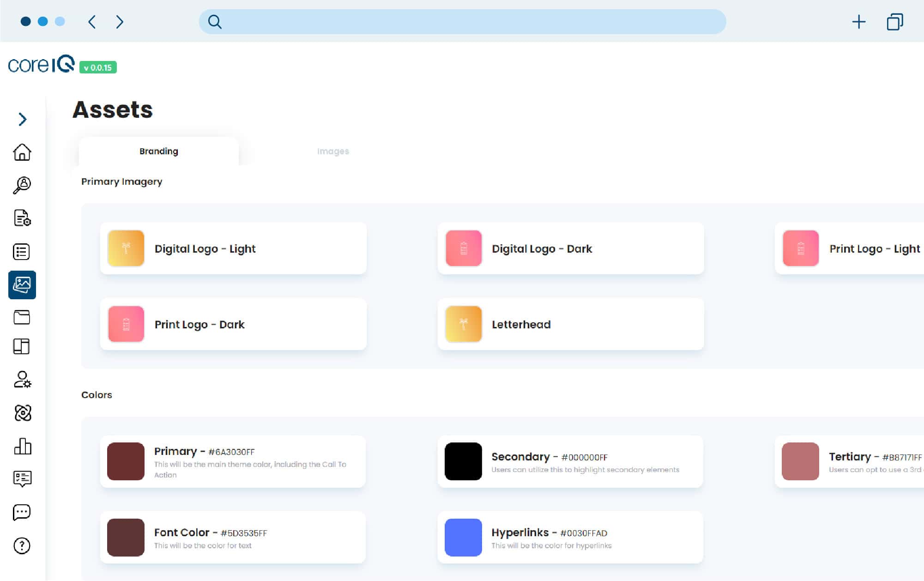Expand the sidebar with the chevron arrow

[x=22, y=119]
